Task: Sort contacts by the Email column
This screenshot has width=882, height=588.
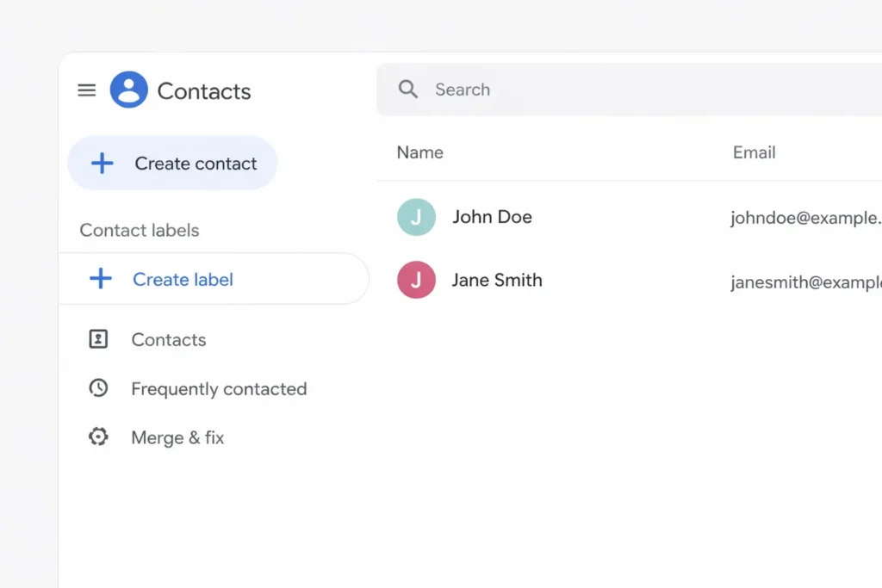Action: pos(754,152)
